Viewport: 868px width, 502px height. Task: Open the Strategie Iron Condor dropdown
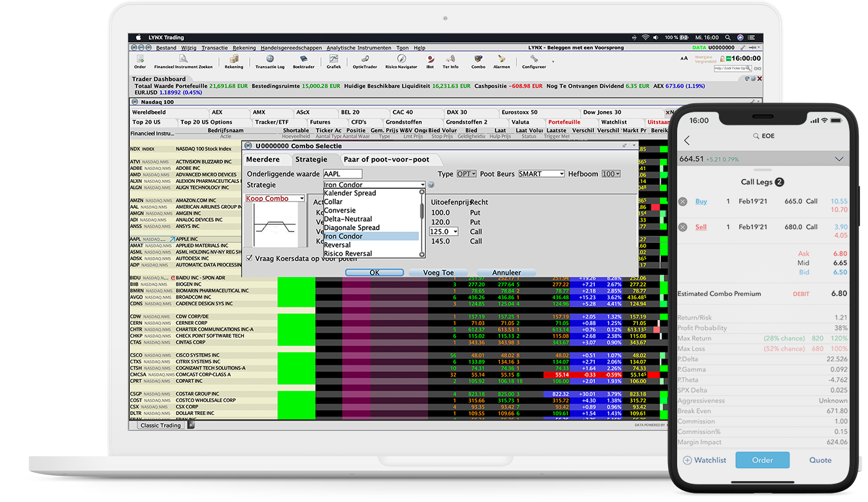[x=375, y=185]
